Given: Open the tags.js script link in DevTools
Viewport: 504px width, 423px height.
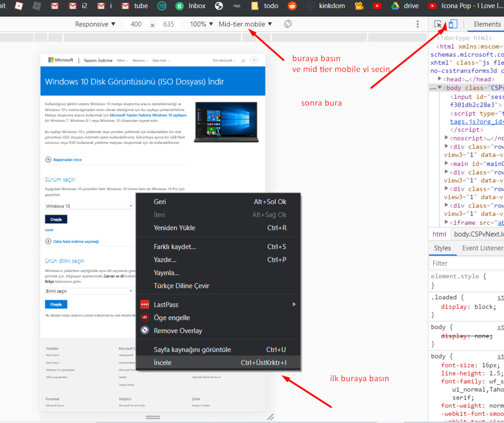Looking at the screenshot, I should tap(477, 121).
